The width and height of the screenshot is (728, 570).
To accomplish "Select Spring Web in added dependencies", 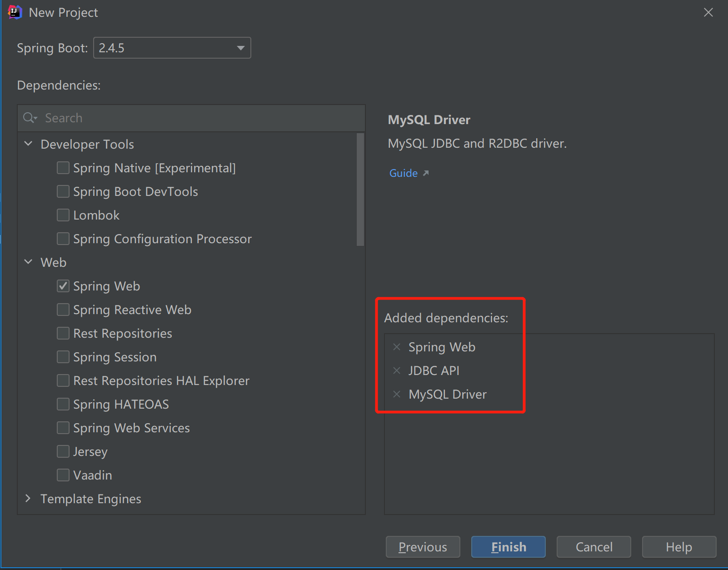I will [442, 347].
